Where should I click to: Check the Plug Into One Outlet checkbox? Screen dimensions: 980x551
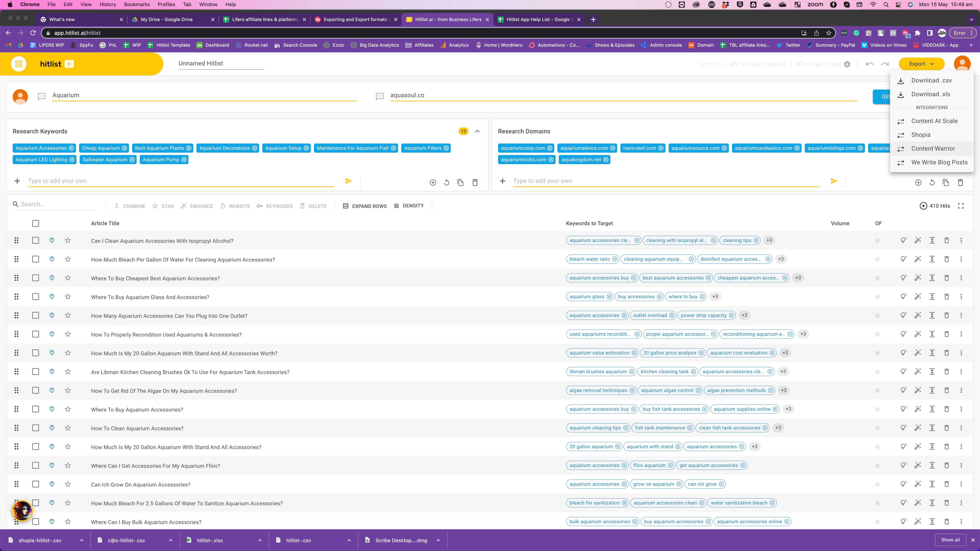tap(35, 315)
